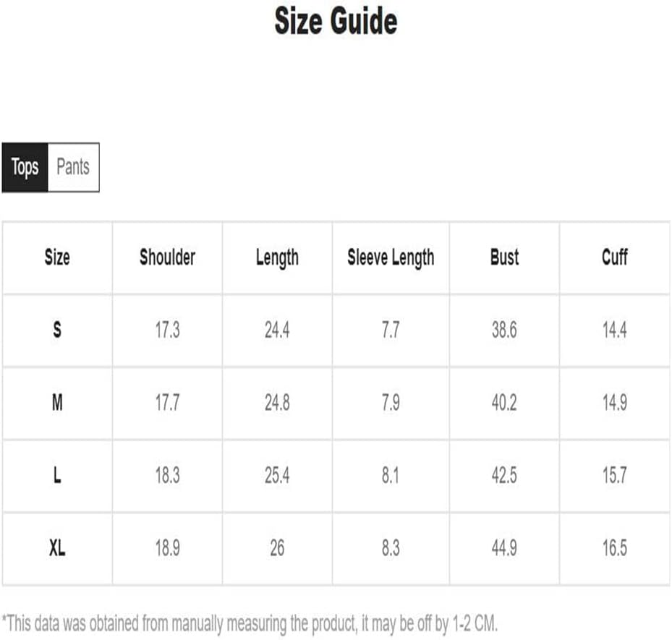Click the Length column header

tap(277, 257)
